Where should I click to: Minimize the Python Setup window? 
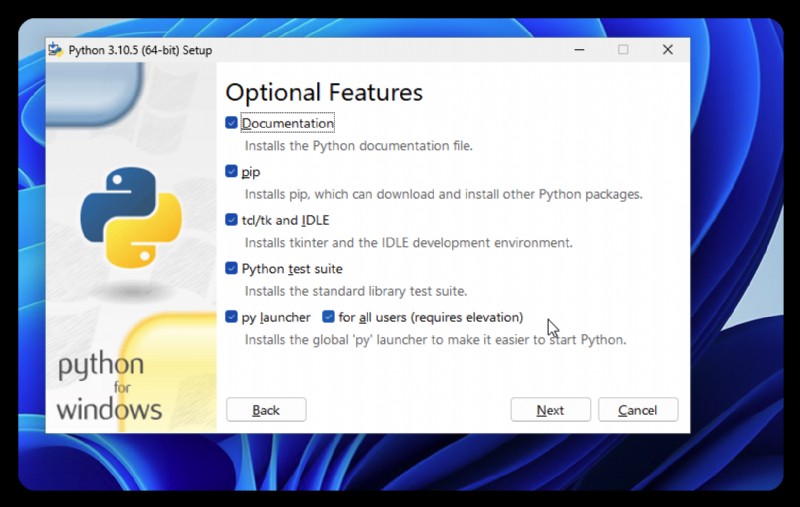pos(579,49)
